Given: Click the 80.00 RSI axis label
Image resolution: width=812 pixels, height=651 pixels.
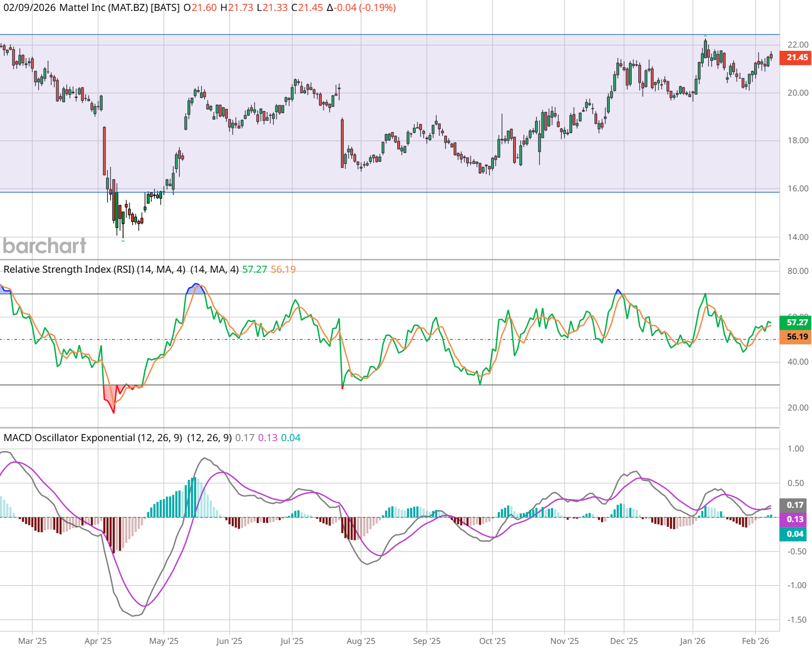Looking at the screenshot, I should tap(798, 271).
